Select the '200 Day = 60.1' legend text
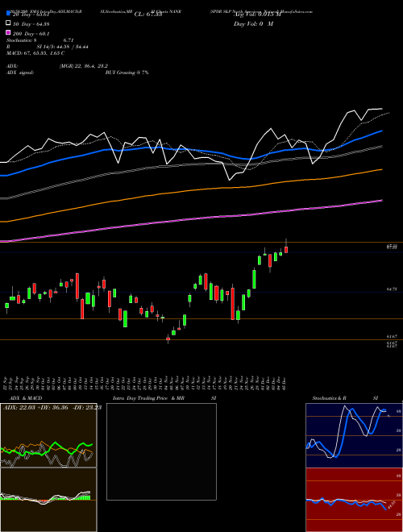The height and width of the screenshot is (532, 403). tap(31, 33)
